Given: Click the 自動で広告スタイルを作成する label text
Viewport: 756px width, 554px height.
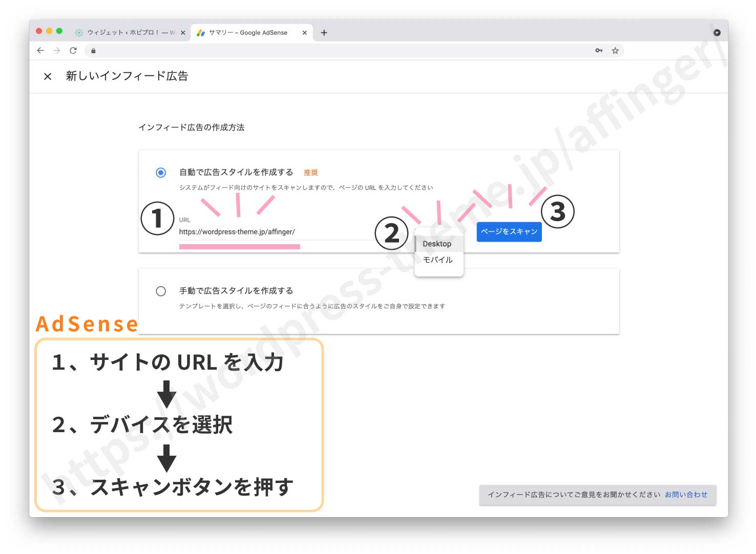Looking at the screenshot, I should point(236,173).
